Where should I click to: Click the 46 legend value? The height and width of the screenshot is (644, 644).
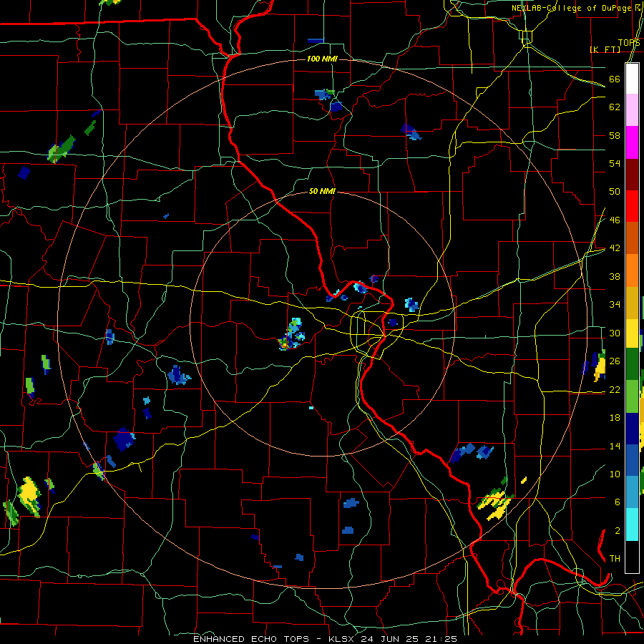pos(615,220)
